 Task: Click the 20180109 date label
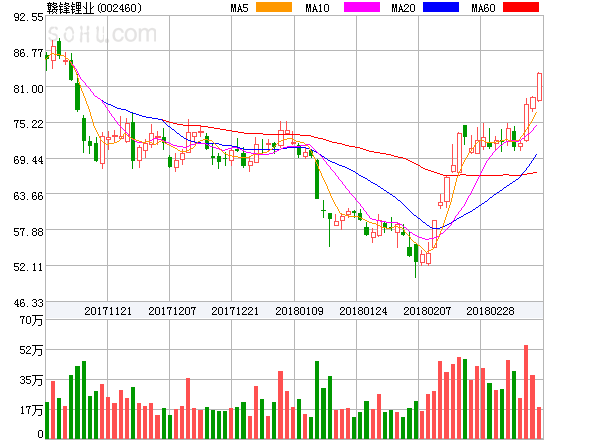(x=299, y=311)
